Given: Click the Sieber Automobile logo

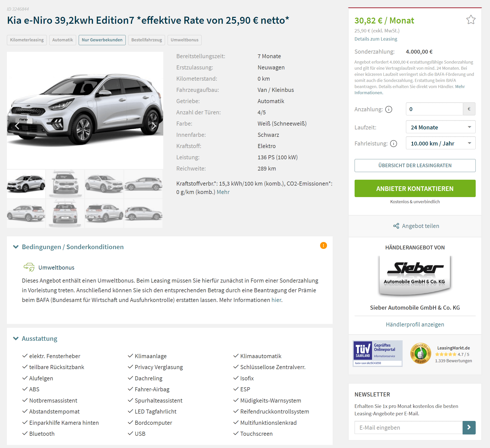Looking at the screenshot, I should [x=415, y=276].
